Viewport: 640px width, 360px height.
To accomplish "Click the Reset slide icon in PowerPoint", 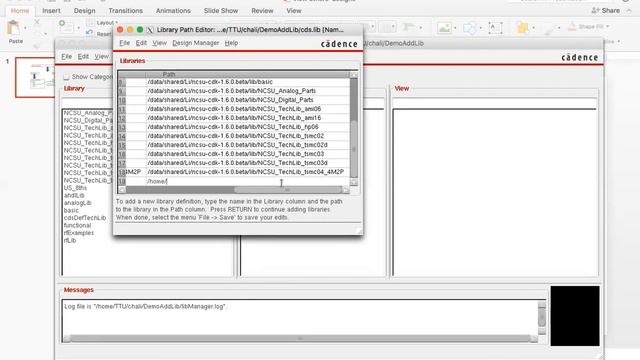I will click(x=89, y=33).
